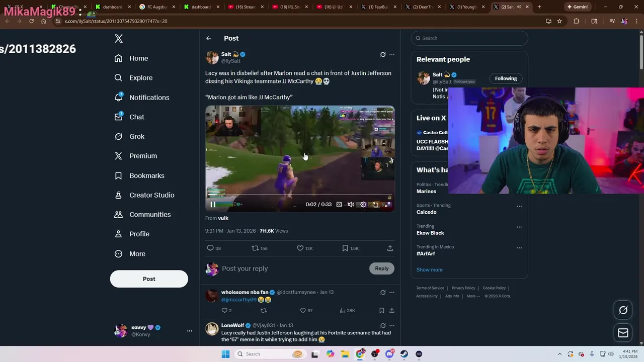This screenshot has height=362, width=644.
Task: Click the Gemini button in Chrome
Action: (x=578, y=7)
